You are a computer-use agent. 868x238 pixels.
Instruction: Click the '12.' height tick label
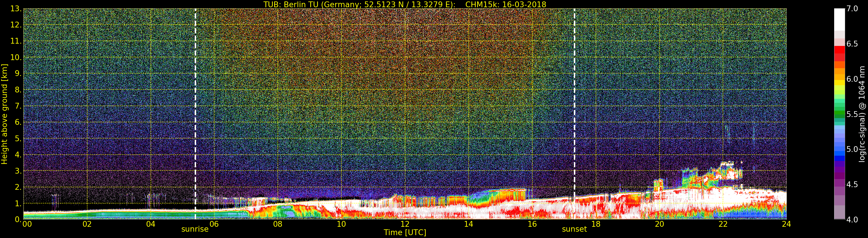click(16, 25)
